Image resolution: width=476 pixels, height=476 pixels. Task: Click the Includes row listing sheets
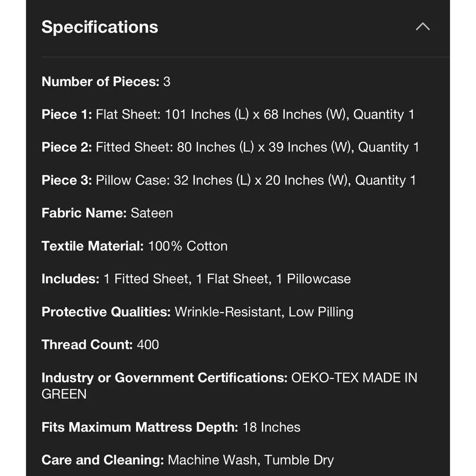coord(196,279)
